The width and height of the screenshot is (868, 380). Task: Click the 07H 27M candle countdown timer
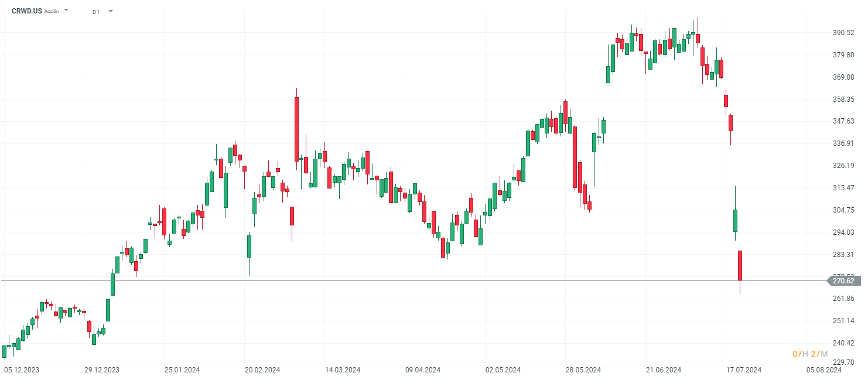pos(810,354)
